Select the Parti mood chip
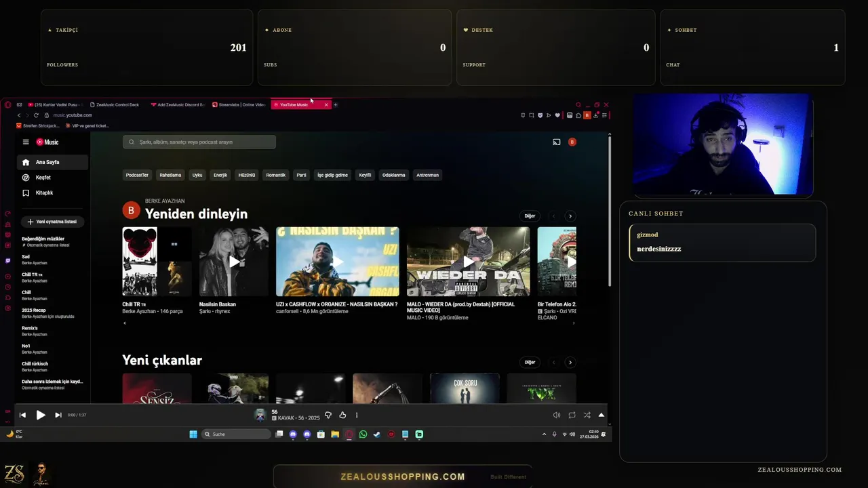The image size is (868, 488). (302, 175)
